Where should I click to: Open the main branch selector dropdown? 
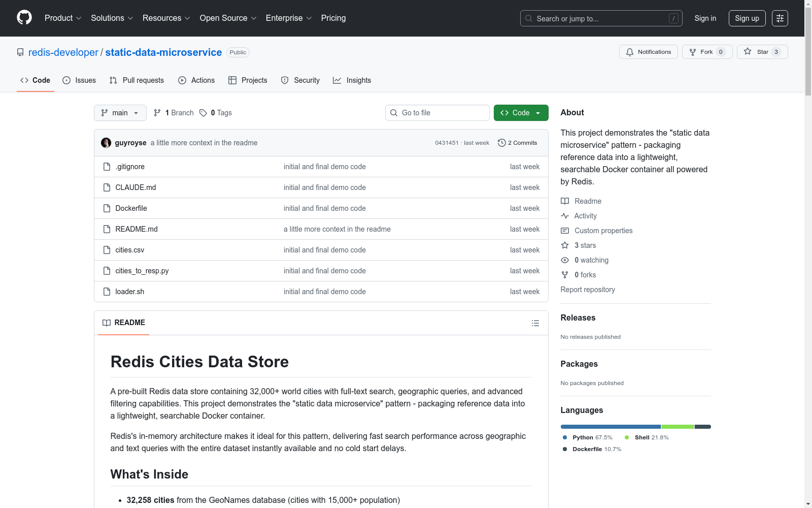120,113
